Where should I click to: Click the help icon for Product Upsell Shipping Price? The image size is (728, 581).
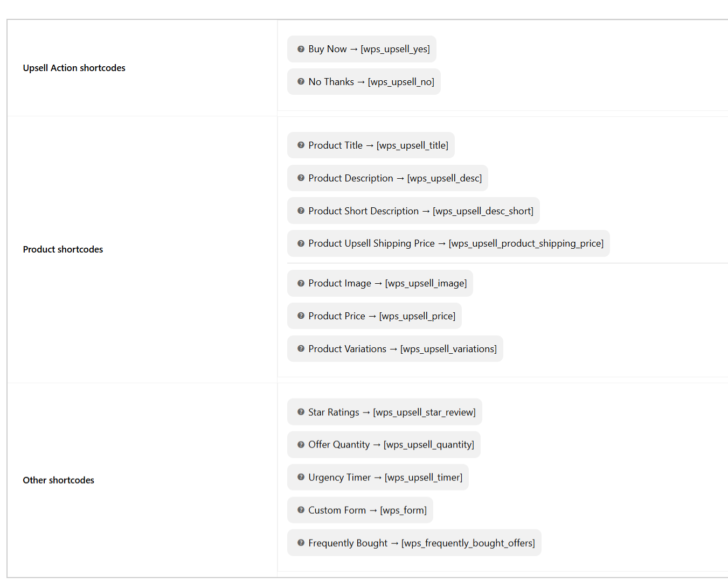[x=301, y=243]
